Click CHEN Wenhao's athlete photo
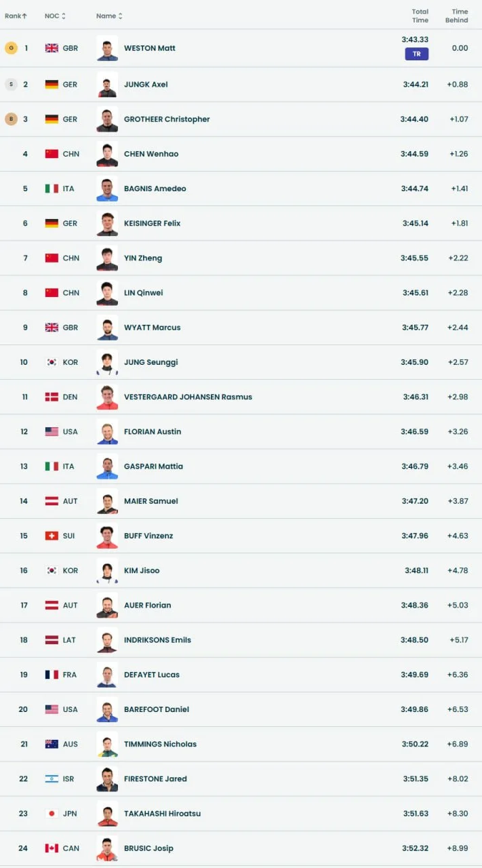This screenshot has height=868, width=482. pos(107,154)
